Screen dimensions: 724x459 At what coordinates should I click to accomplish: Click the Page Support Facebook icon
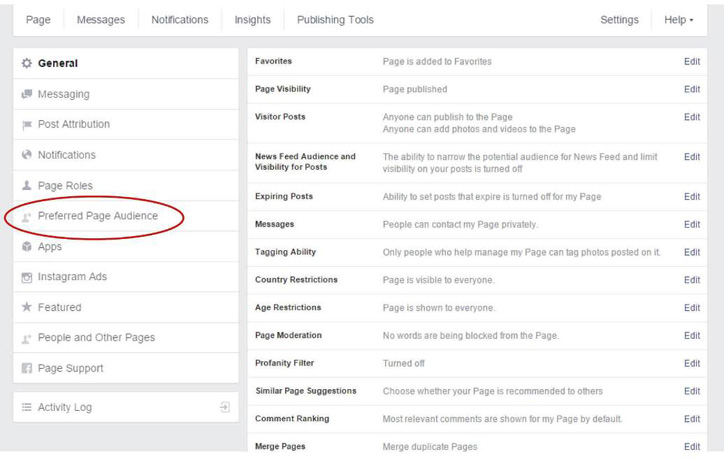[x=27, y=368]
